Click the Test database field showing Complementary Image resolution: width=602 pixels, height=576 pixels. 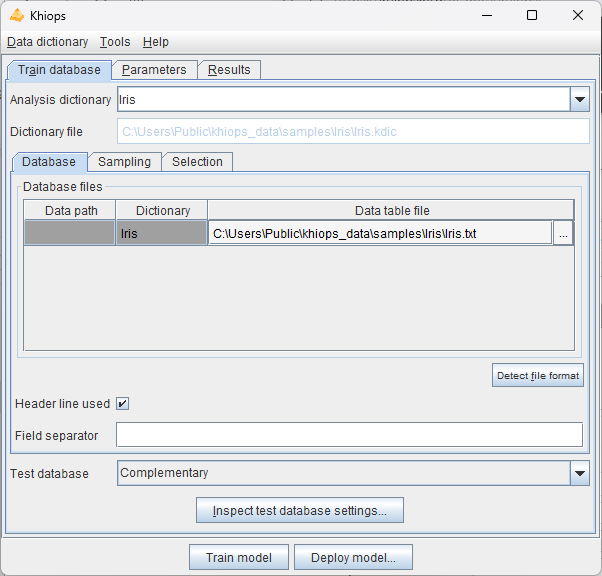click(344, 473)
